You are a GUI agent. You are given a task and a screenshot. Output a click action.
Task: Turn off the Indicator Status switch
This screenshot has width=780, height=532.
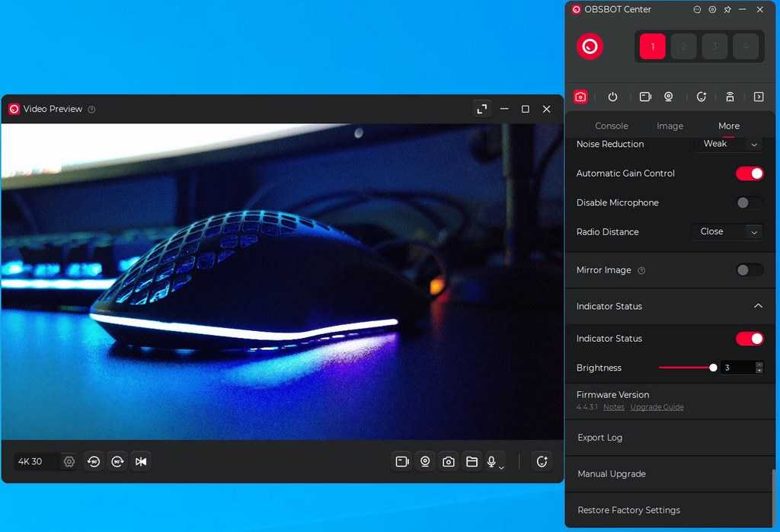750,339
